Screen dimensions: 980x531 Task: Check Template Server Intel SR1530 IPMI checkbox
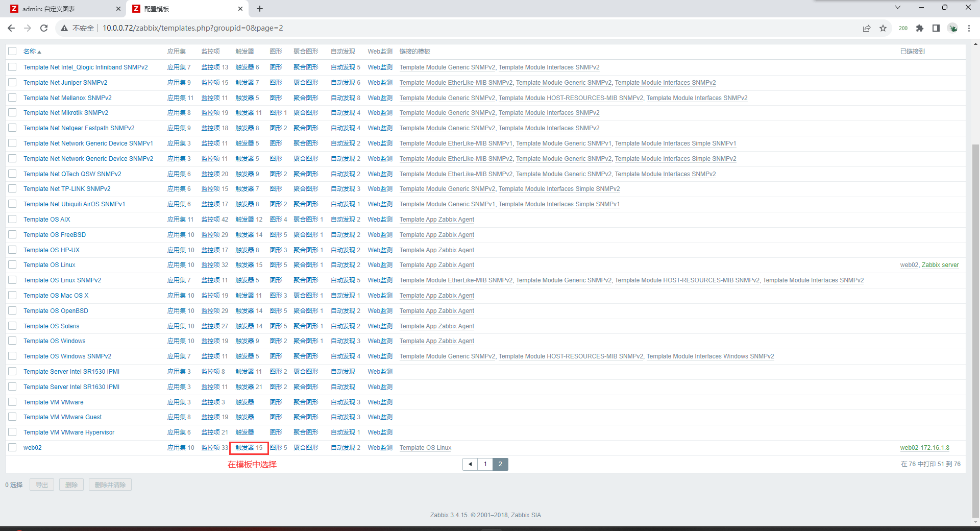click(x=12, y=371)
